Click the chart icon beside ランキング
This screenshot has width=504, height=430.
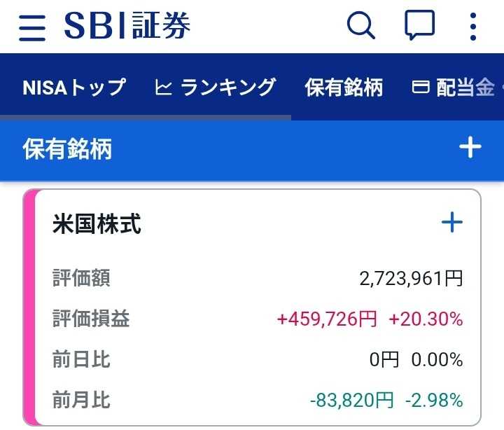(163, 88)
